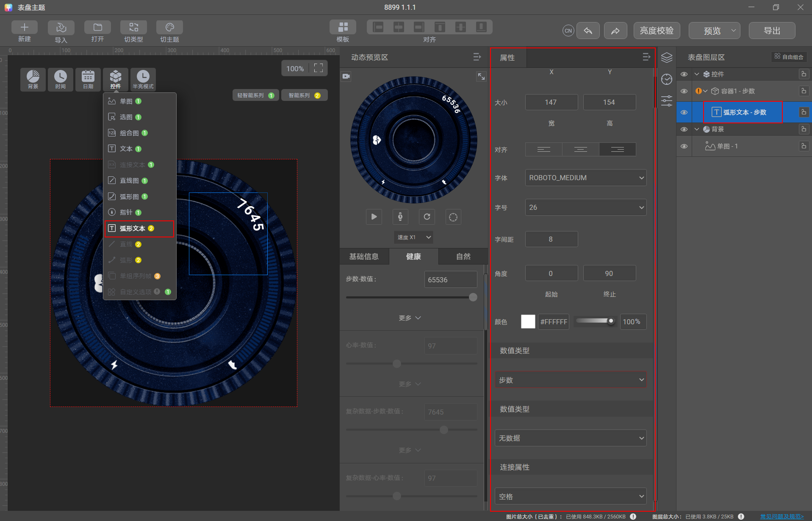Open the 切主题 theme switch tool
The image size is (812, 521).
click(x=169, y=28)
